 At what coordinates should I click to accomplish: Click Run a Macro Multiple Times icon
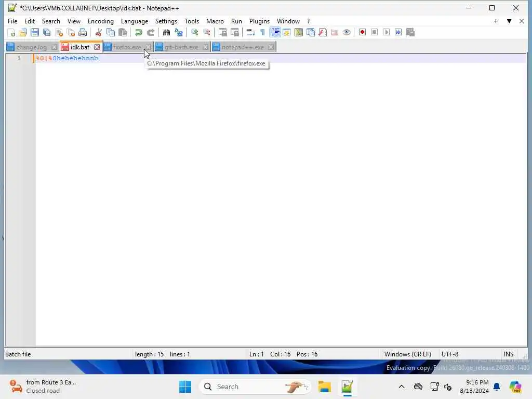click(398, 32)
